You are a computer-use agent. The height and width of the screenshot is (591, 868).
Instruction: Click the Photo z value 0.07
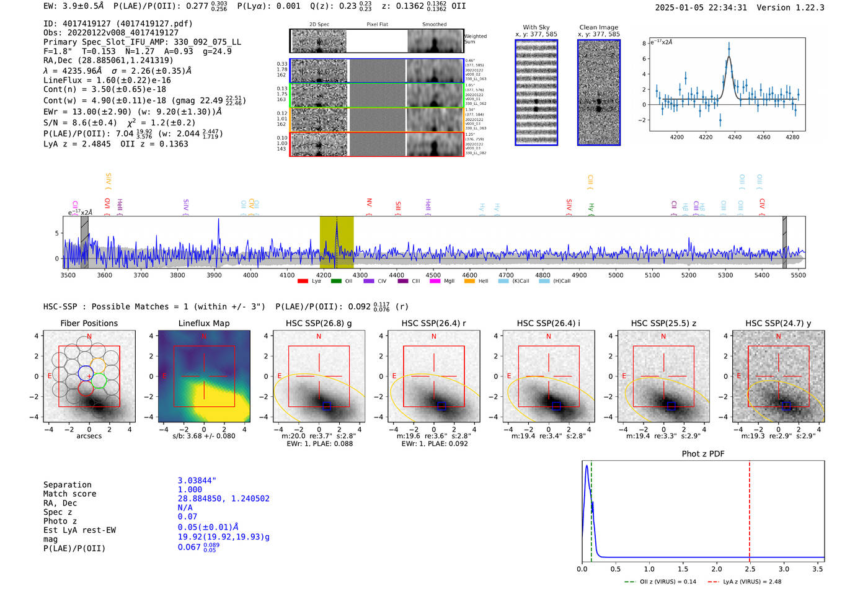click(187, 517)
